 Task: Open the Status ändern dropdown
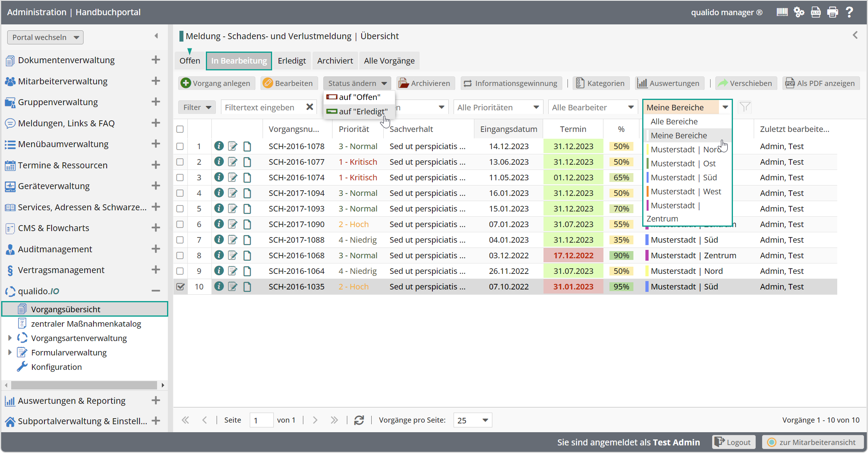357,83
